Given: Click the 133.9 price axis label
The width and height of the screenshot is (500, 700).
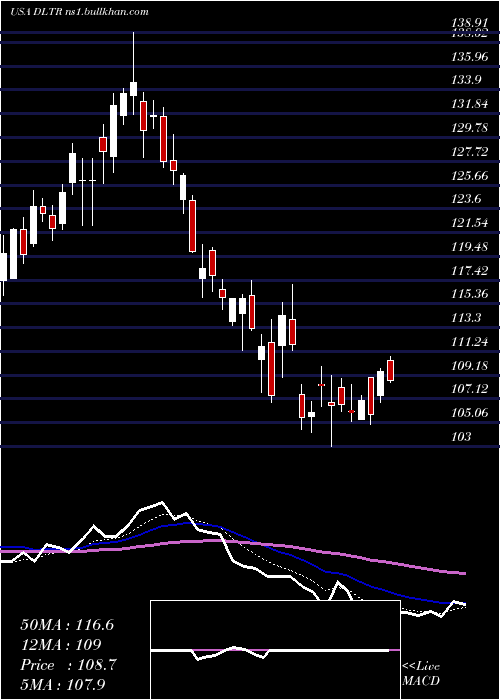Looking at the screenshot, I should pyautogui.click(x=469, y=81).
